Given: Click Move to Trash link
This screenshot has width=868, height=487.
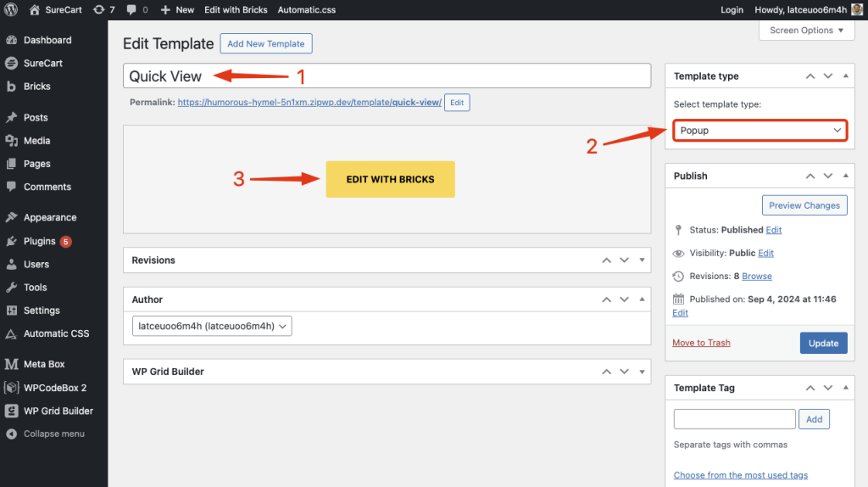Looking at the screenshot, I should pyautogui.click(x=701, y=343).
